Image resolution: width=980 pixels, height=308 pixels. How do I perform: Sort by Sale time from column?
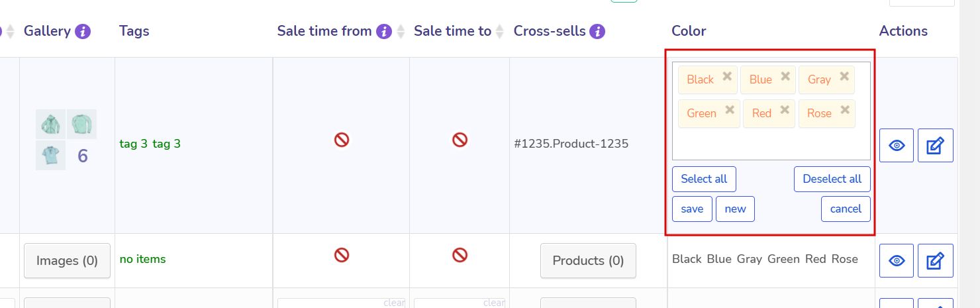400,31
